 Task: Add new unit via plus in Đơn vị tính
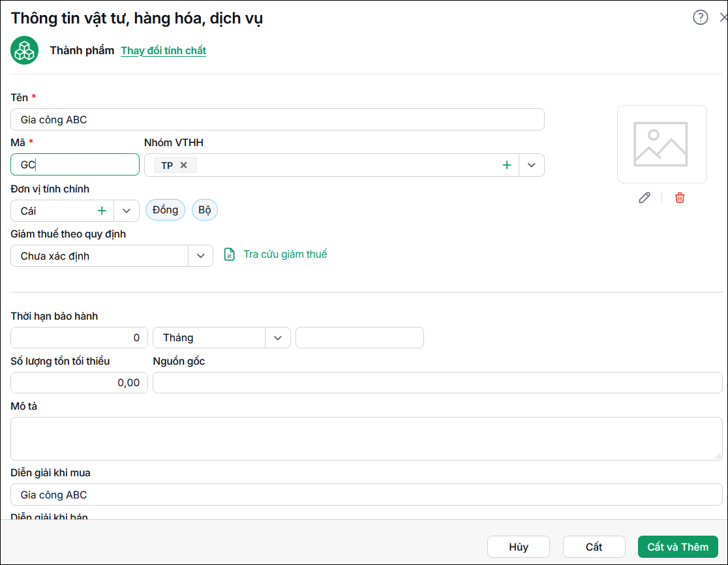(x=102, y=211)
